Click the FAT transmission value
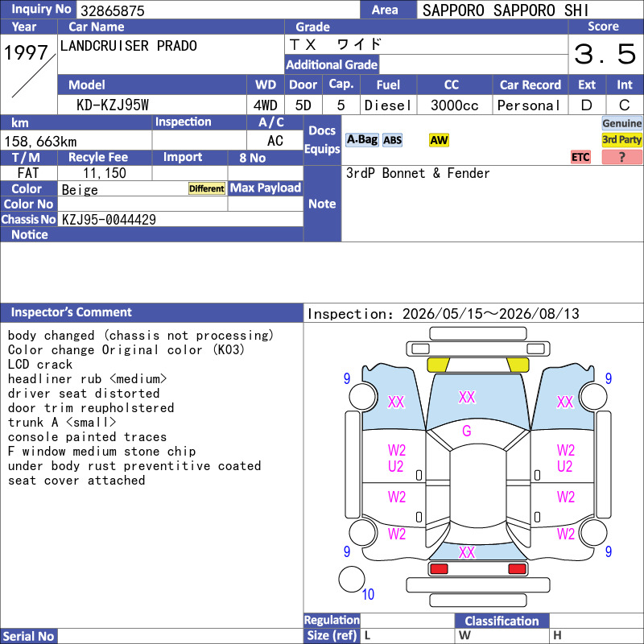Image resolution: width=644 pixels, height=644 pixels. [x=28, y=173]
